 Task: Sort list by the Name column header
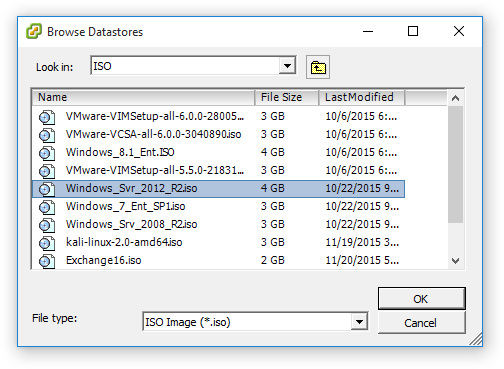pyautogui.click(x=143, y=97)
